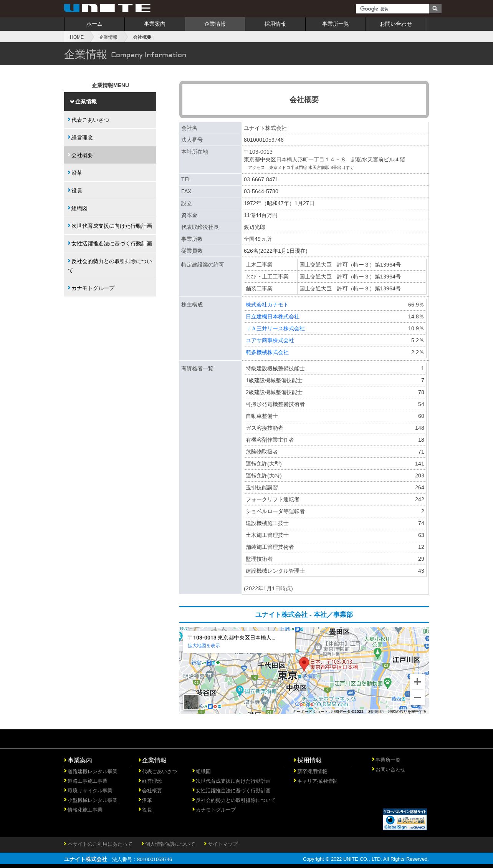Open footer heading 採用情報

(x=309, y=760)
